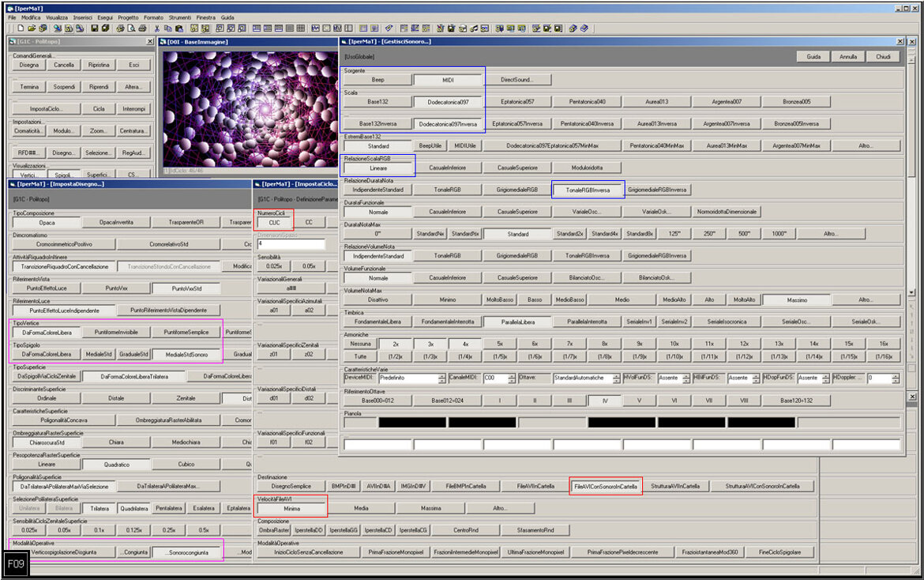Select MIDI as the sound source
Viewport: 924px width, 580px height.
(x=448, y=80)
